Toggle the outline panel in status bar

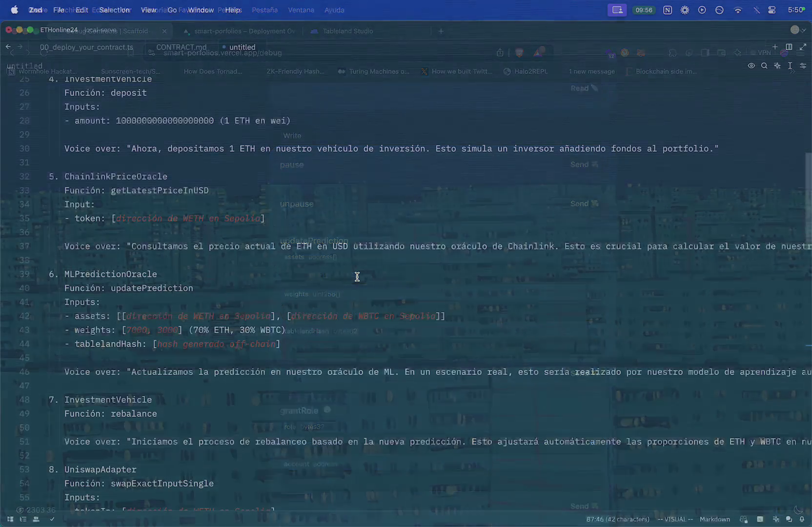pos(23,519)
